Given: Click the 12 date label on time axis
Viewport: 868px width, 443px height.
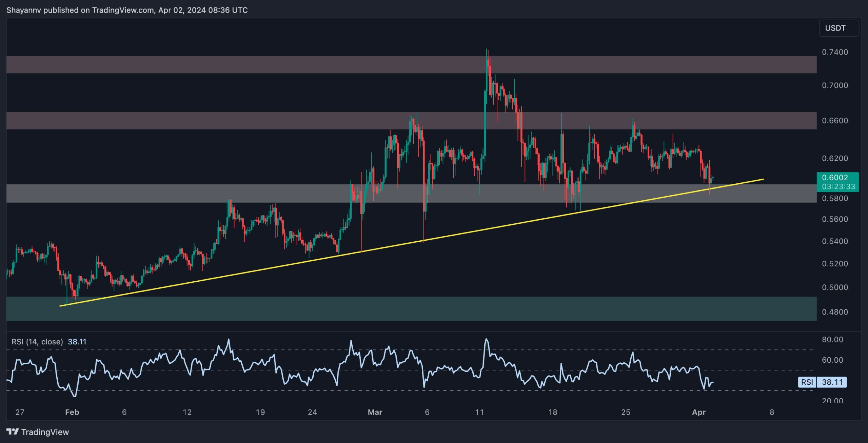Looking at the screenshot, I should [x=187, y=412].
